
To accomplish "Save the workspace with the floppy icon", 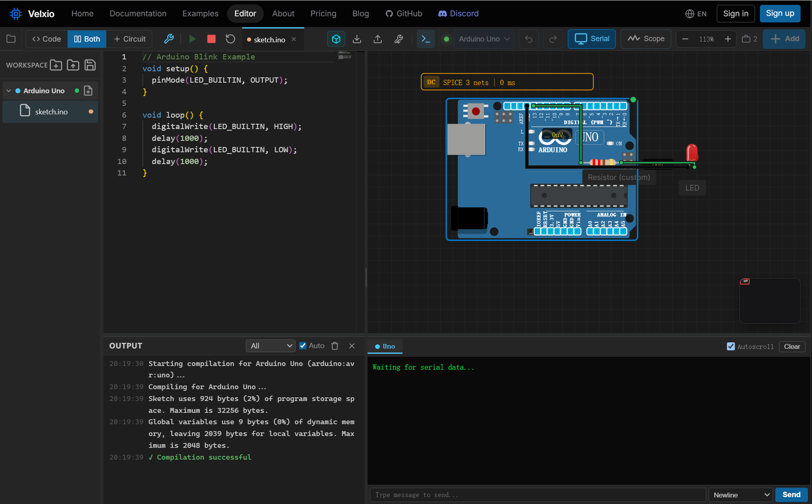I will pyautogui.click(x=90, y=65).
